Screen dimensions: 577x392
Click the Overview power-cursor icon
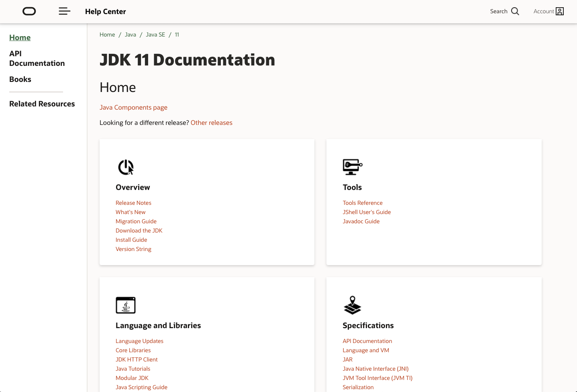pos(126,167)
